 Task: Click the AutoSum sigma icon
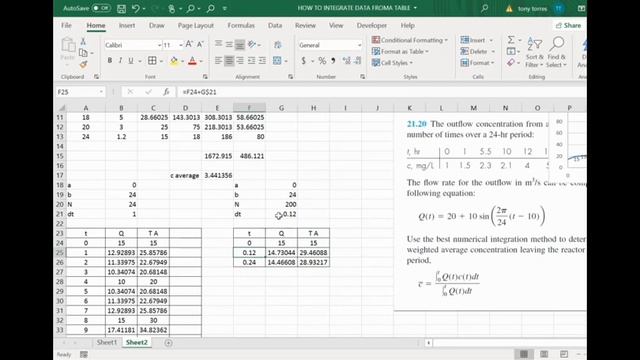[x=511, y=40]
